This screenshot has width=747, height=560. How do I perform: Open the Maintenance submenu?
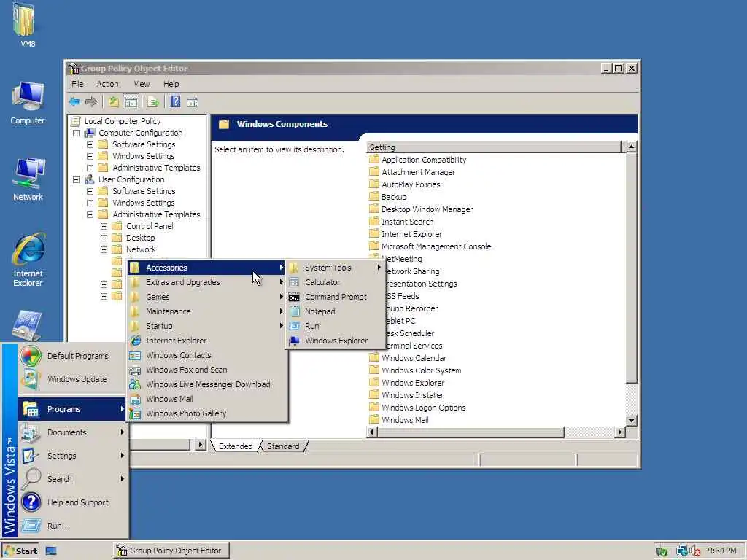pos(207,311)
